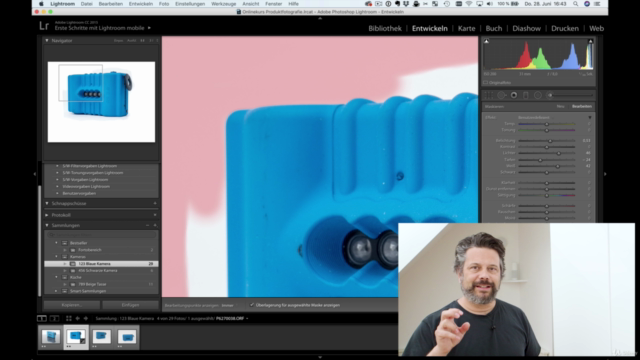Remove collection with minus icon in Sammlungen
Image resolution: width=640 pixels, height=360 pixels.
(147, 225)
